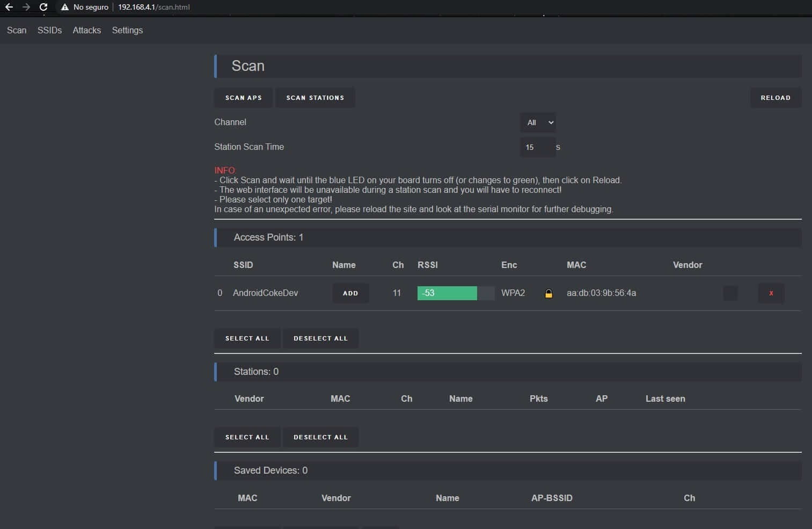This screenshot has width=812, height=529.
Task: Select all access points
Action: pyautogui.click(x=247, y=338)
